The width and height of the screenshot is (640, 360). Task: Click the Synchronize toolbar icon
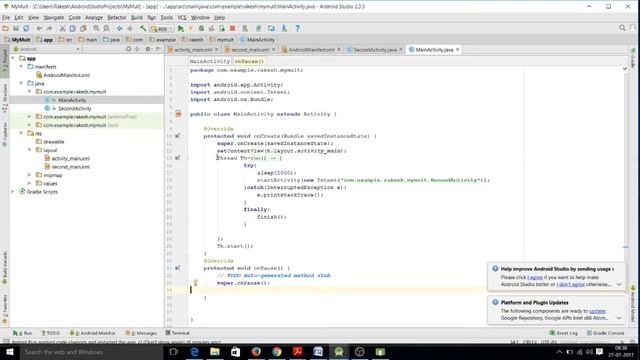(x=26, y=28)
